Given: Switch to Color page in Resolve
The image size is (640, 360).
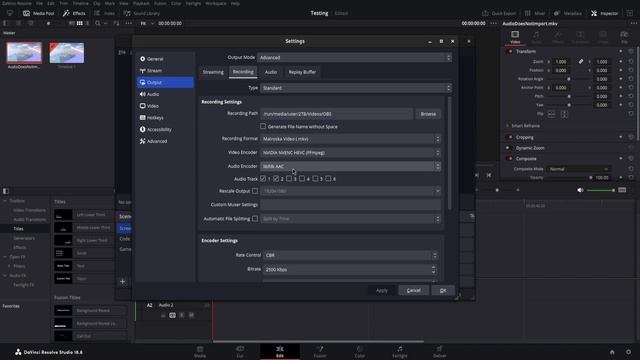Looking at the screenshot, I should click(x=360, y=352).
